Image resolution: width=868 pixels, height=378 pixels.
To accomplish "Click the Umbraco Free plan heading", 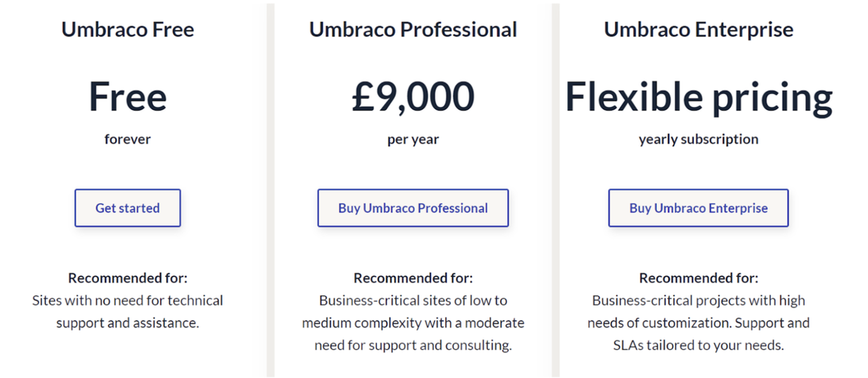I will pyautogui.click(x=128, y=30).
